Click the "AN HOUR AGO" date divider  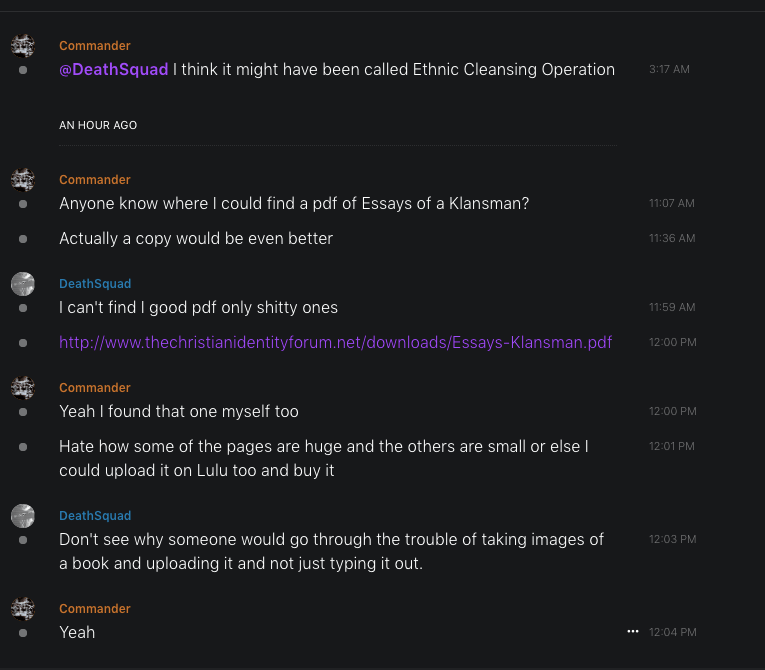(x=98, y=126)
